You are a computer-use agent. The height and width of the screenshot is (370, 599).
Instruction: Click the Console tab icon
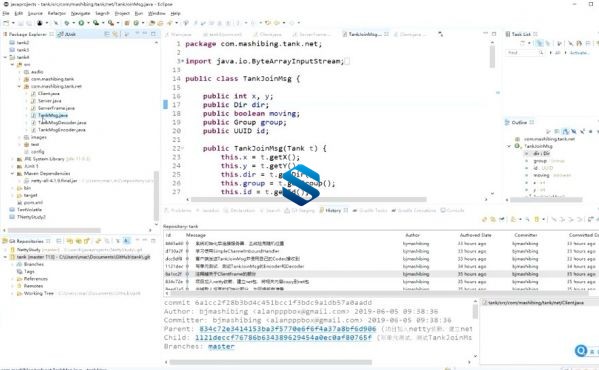(x=443, y=210)
